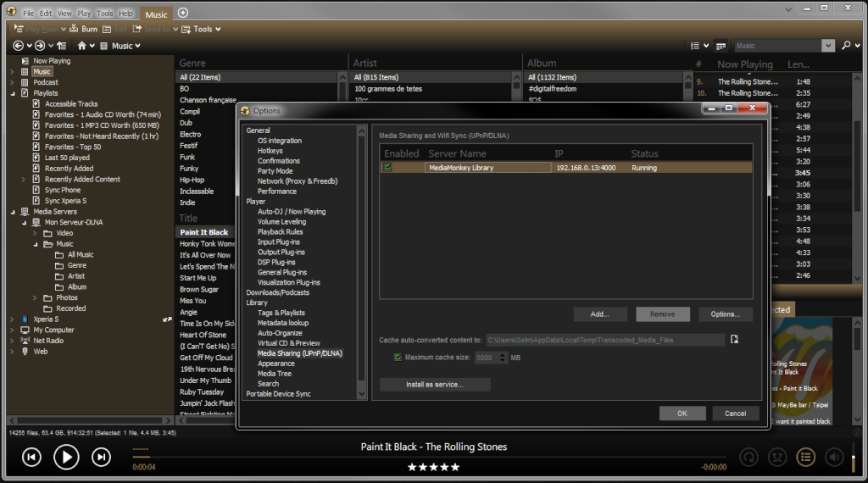
Task: Open the Music search box dropdown arrow
Action: [828, 46]
